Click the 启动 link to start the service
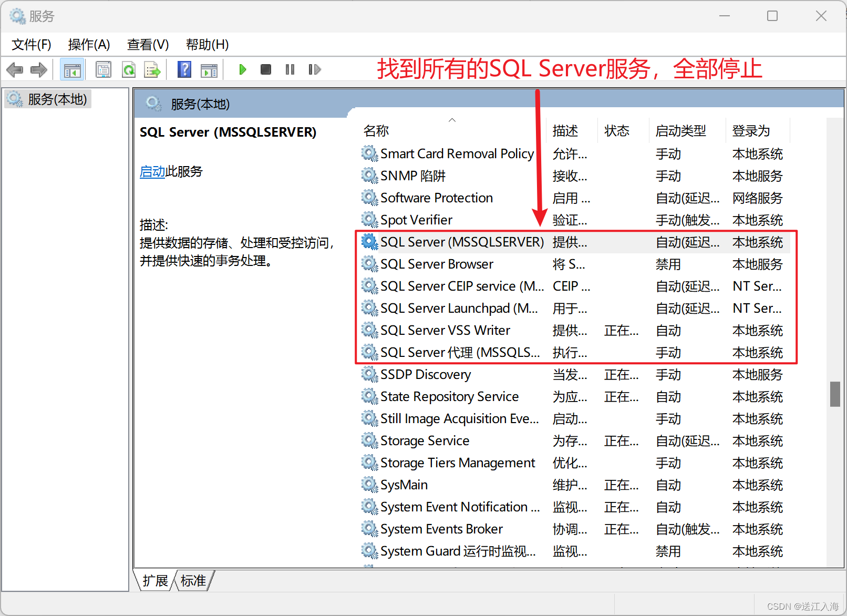This screenshot has width=847, height=616. (x=152, y=171)
